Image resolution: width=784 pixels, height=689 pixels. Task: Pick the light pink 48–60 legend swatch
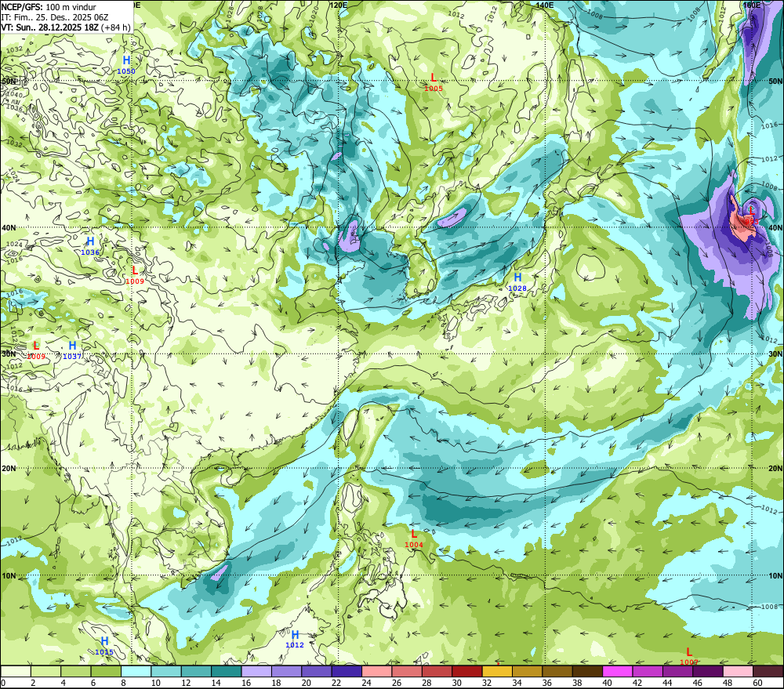pyautogui.click(x=738, y=671)
